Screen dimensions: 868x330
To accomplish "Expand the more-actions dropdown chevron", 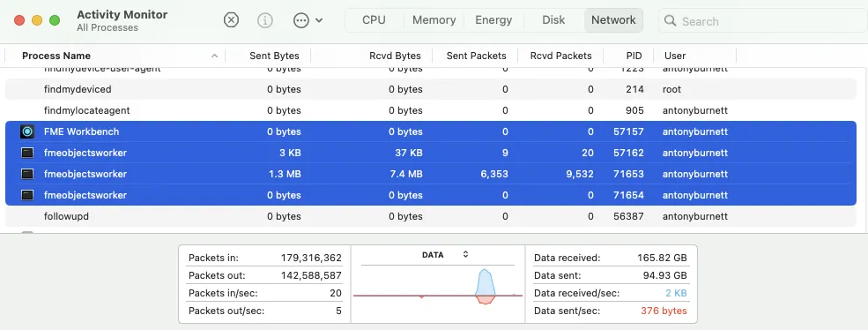I will pos(319,20).
